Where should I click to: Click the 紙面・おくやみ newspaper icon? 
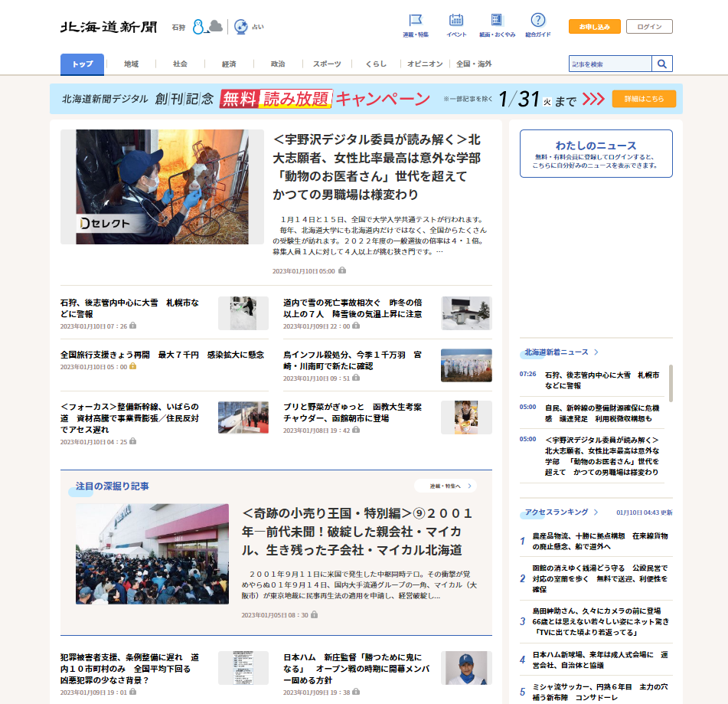click(x=498, y=21)
